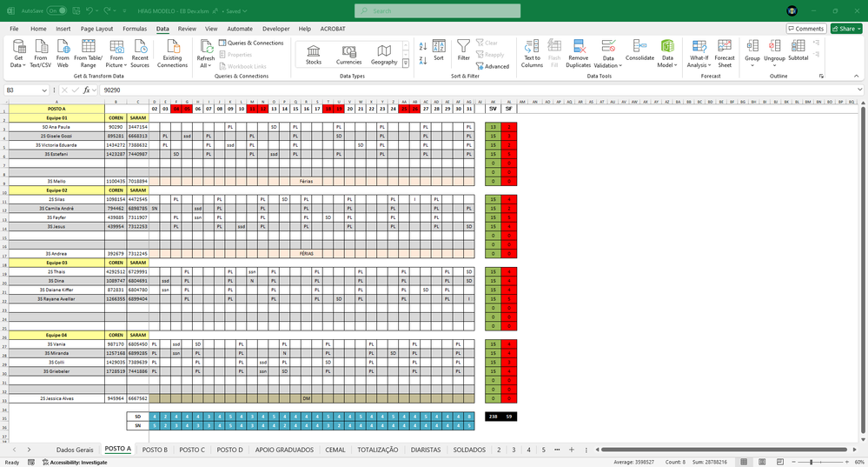
Task: Select Geography data type
Action: [384, 56]
